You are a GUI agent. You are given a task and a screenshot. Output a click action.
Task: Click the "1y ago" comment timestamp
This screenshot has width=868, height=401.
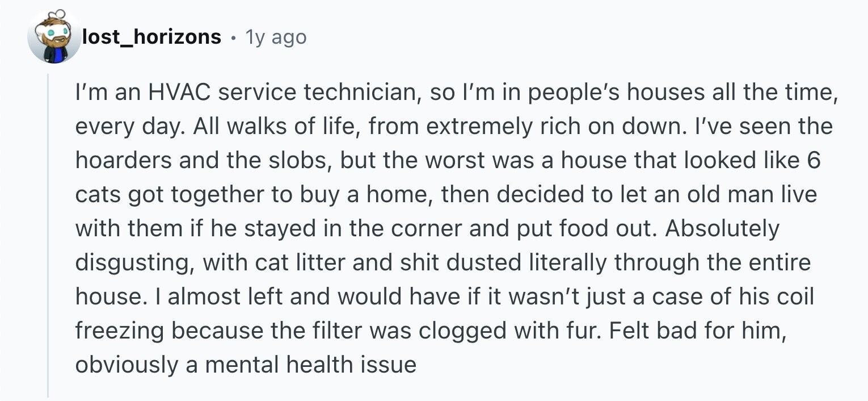[276, 37]
